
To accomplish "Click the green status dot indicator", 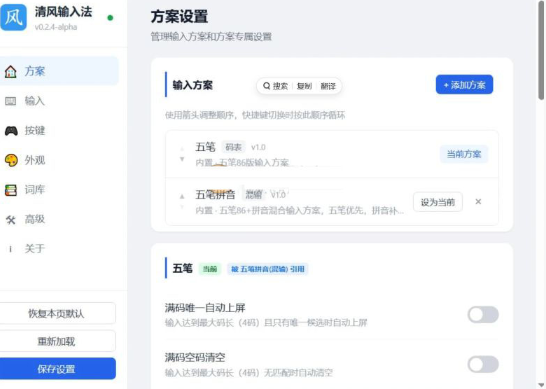I will (110, 18).
